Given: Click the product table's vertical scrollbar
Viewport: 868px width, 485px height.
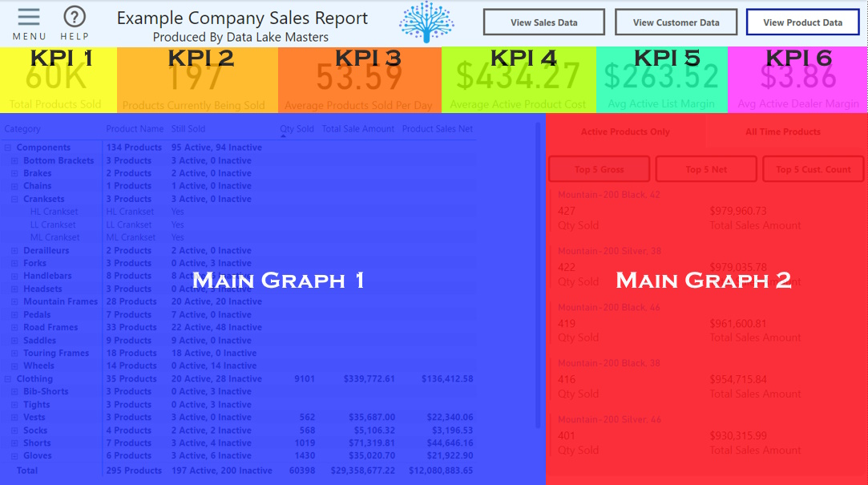Looking at the screenshot, I should click(x=538, y=273).
